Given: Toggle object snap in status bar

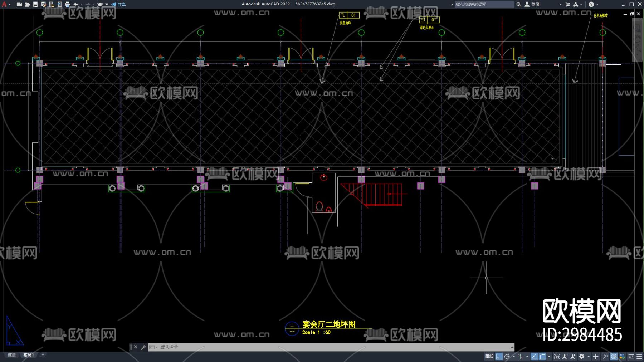Looking at the screenshot, I should [x=542, y=356].
